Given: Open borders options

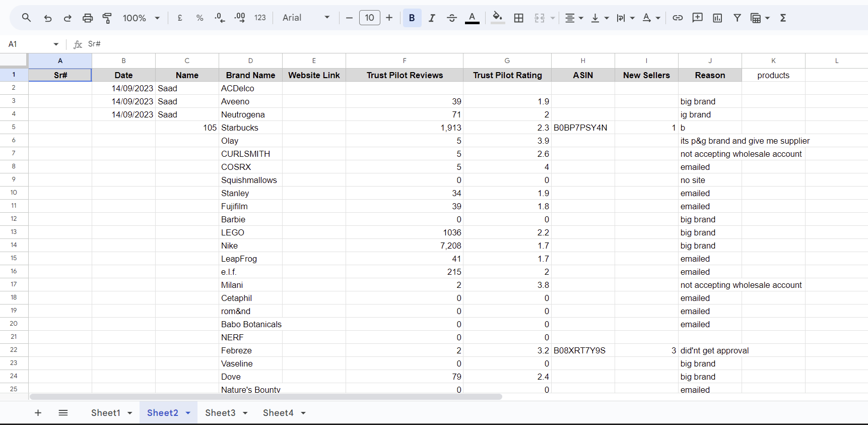Looking at the screenshot, I should (518, 18).
